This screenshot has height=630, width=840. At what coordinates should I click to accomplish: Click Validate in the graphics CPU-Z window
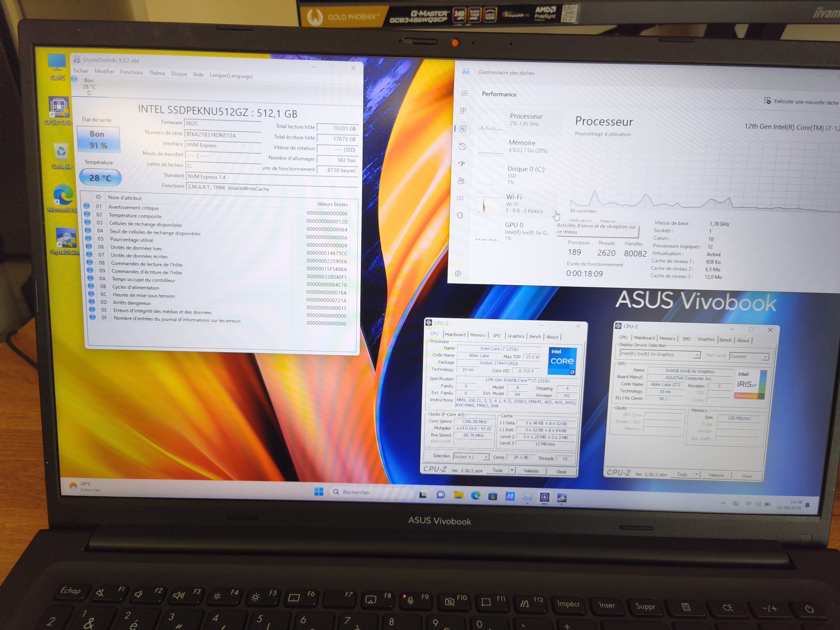[x=716, y=475]
